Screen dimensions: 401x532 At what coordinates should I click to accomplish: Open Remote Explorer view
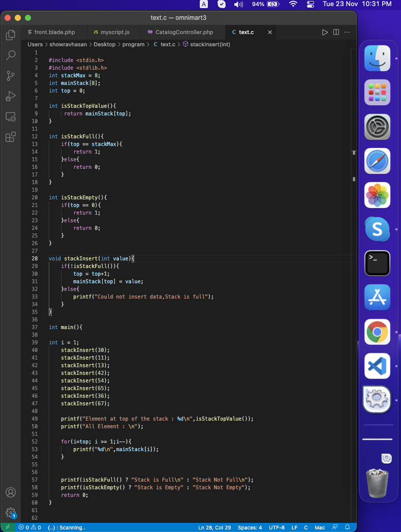(11, 117)
